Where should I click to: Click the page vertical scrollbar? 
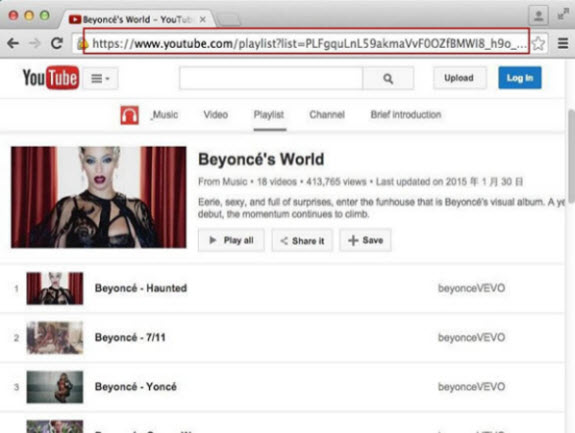pyautogui.click(x=571, y=156)
